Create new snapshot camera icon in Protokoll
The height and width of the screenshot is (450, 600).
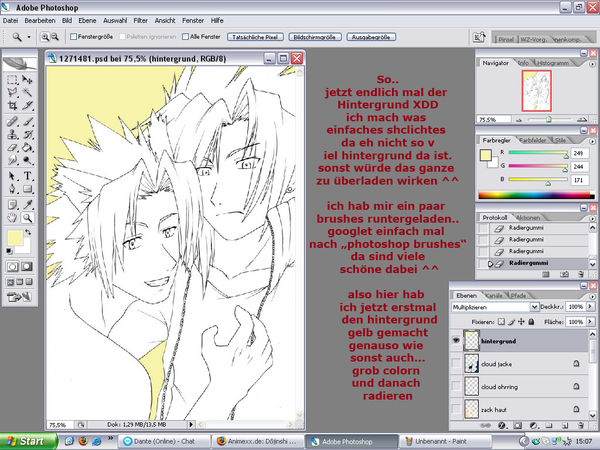[x=564, y=274]
